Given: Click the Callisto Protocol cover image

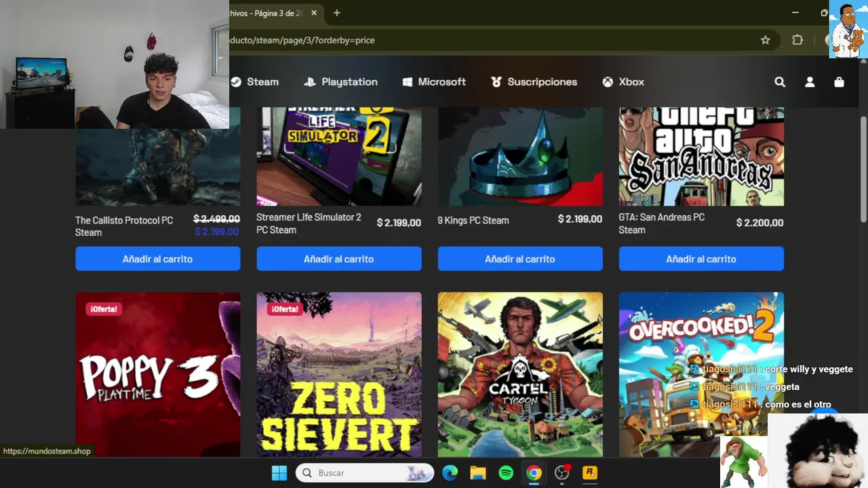Looking at the screenshot, I should (158, 167).
